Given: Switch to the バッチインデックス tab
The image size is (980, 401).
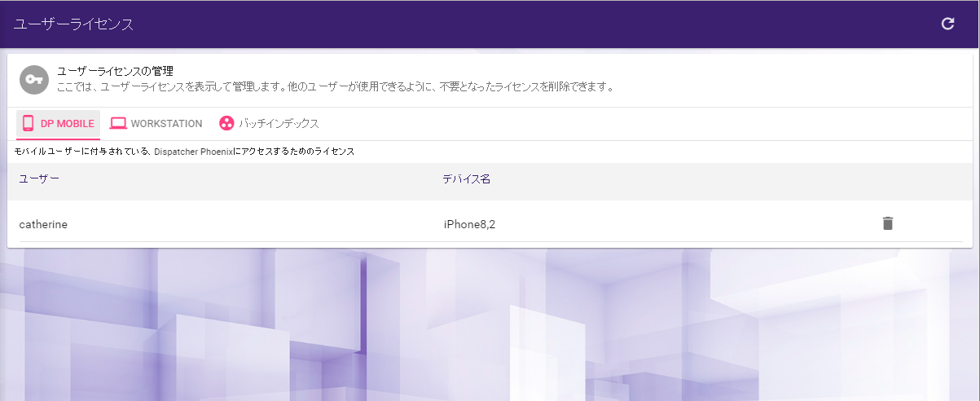Looking at the screenshot, I should coord(269,124).
